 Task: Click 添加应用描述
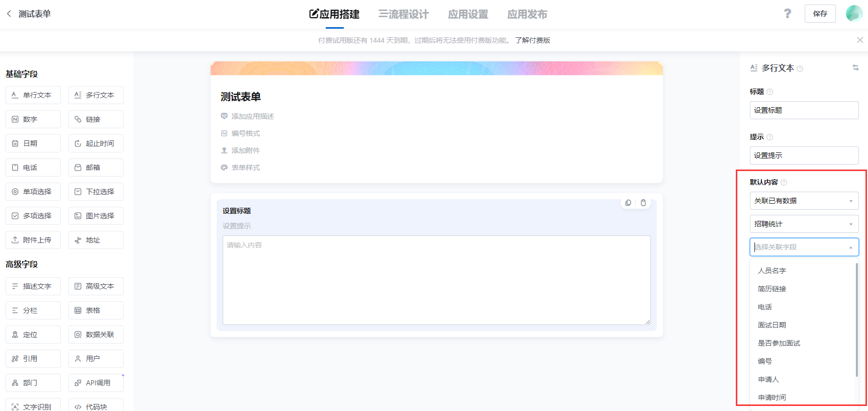(x=247, y=116)
